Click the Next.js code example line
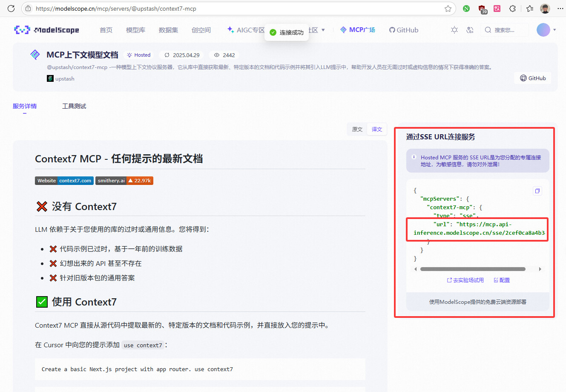The width and height of the screenshot is (566, 392). pyautogui.click(x=137, y=369)
